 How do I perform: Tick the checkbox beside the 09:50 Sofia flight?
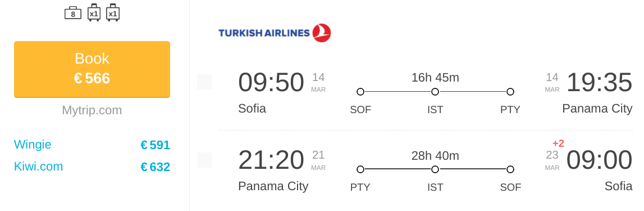point(204,82)
